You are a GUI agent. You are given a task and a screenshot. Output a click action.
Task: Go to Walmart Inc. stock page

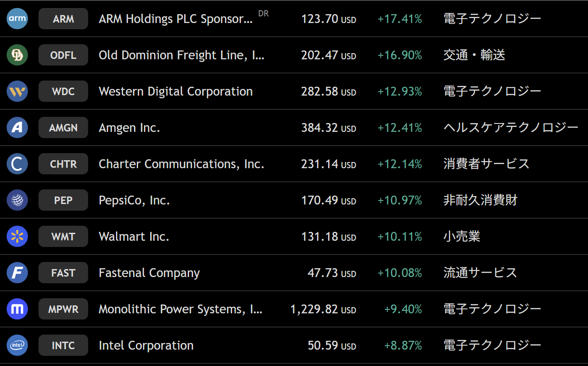pyautogui.click(x=134, y=236)
